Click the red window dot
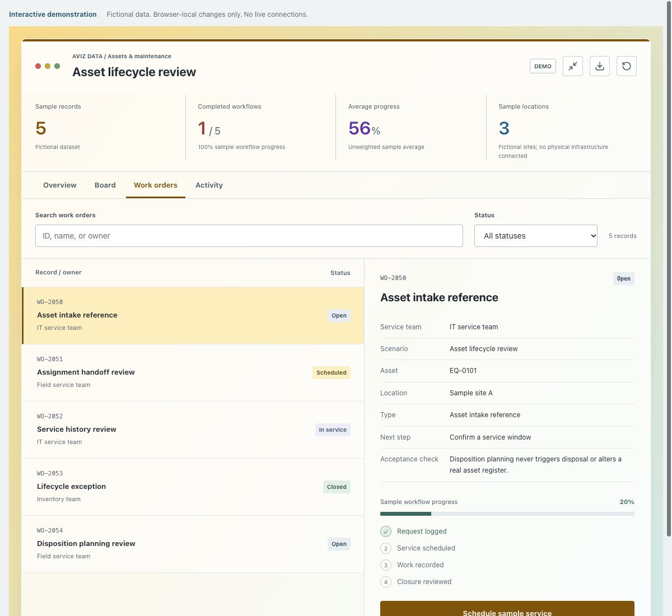The image size is (672, 616). [x=38, y=66]
